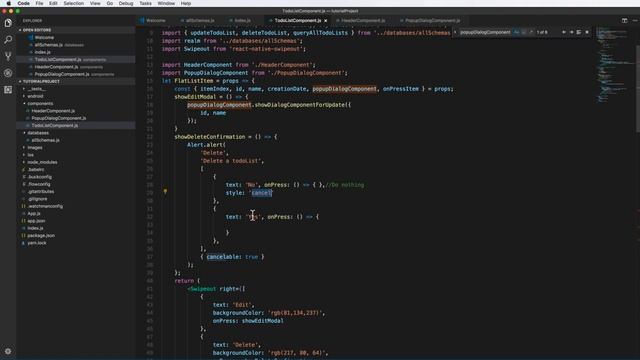Open the yarn.lock file
This screenshot has width=640, height=360.
click(x=37, y=243)
